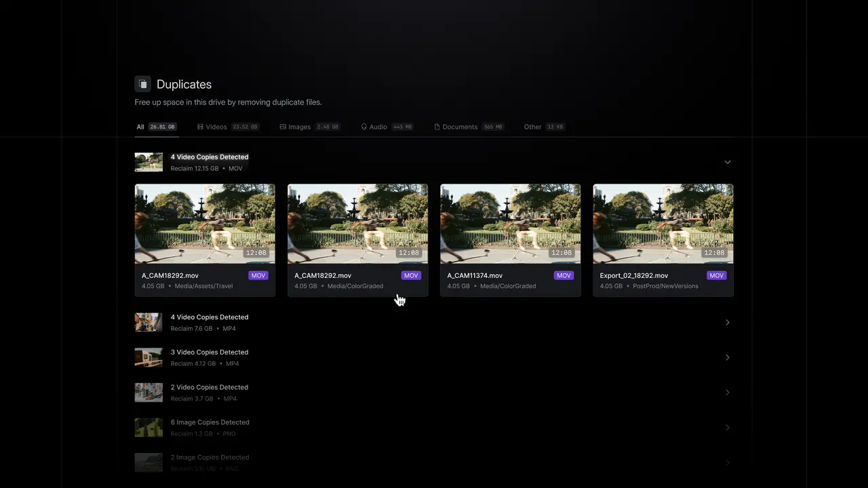868x488 pixels.
Task: Click the Videos tab film icon
Action: pos(200,127)
